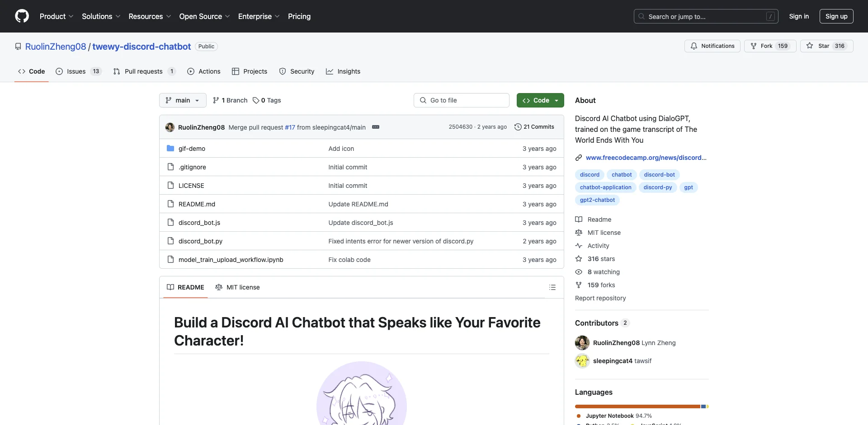
Task: Click the MIT license scale icon in About
Action: [x=579, y=233]
